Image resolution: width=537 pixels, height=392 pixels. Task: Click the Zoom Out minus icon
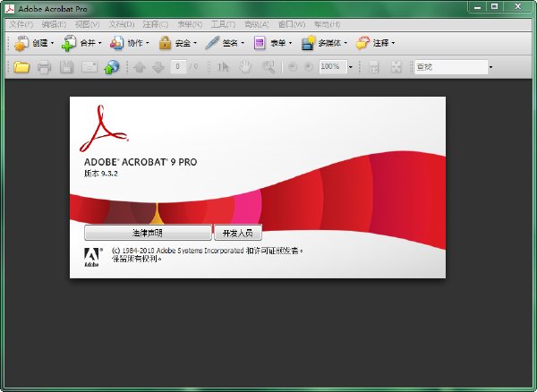click(x=292, y=67)
